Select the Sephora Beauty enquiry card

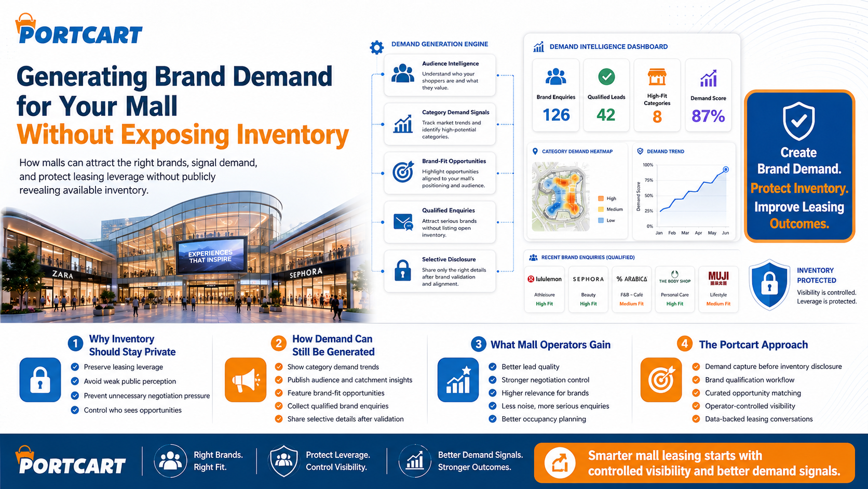click(x=588, y=289)
